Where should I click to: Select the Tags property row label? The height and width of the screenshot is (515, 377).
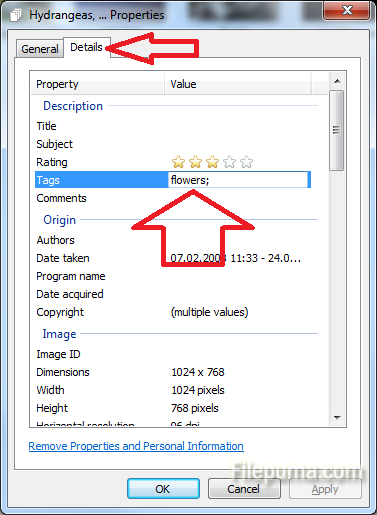pos(48,180)
